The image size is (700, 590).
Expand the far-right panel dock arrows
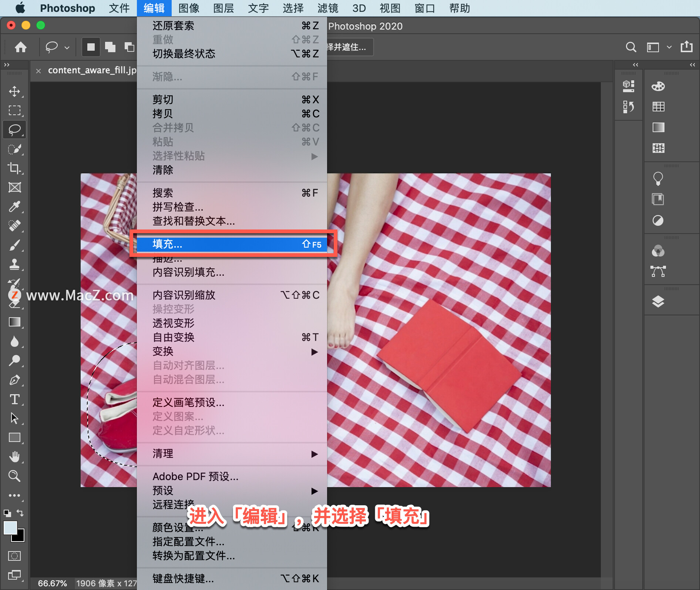click(x=692, y=65)
